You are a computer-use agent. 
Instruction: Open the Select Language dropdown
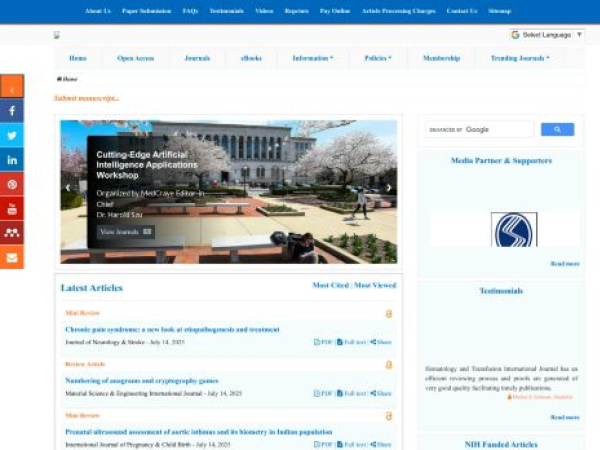click(547, 35)
